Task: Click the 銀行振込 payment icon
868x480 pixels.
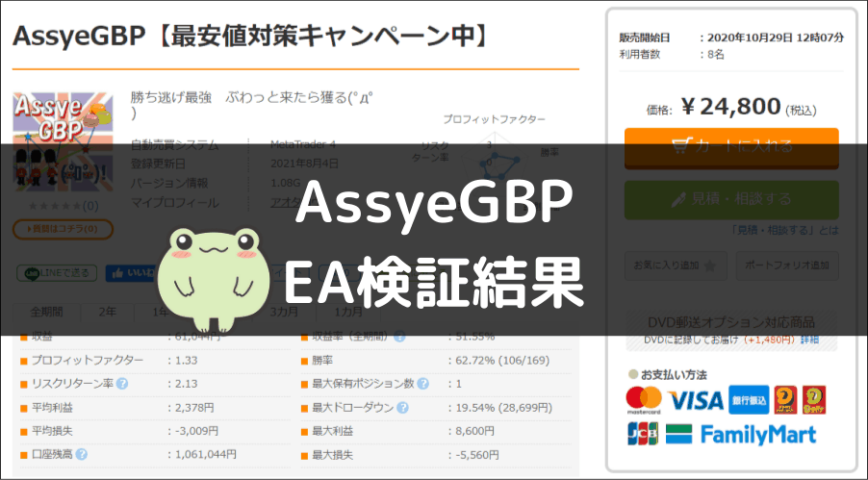Action: [749, 400]
